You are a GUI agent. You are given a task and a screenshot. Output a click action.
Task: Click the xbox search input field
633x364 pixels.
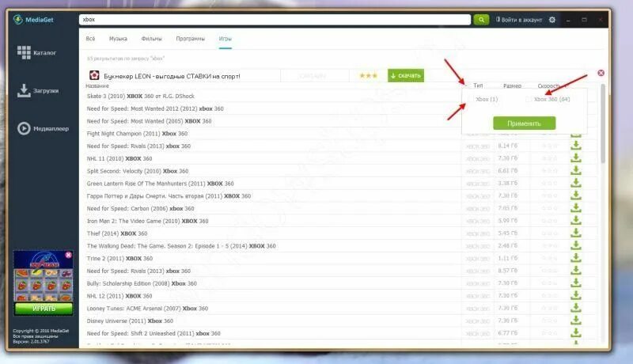(x=275, y=19)
